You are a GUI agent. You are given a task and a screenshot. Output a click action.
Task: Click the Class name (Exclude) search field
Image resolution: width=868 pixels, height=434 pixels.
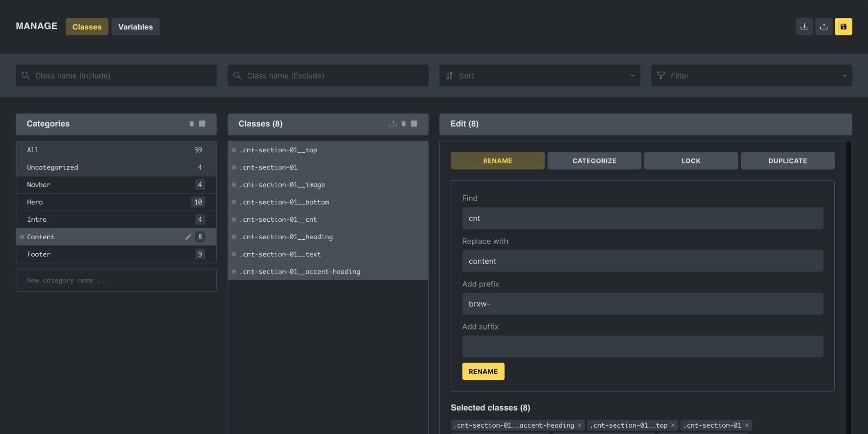click(328, 76)
